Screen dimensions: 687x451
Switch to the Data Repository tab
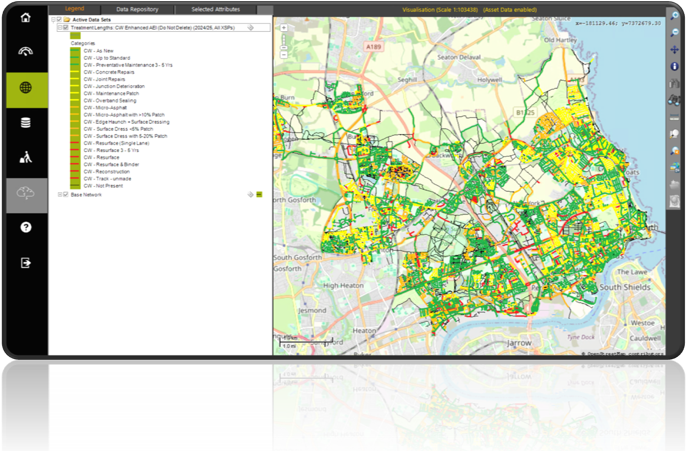point(137,8)
